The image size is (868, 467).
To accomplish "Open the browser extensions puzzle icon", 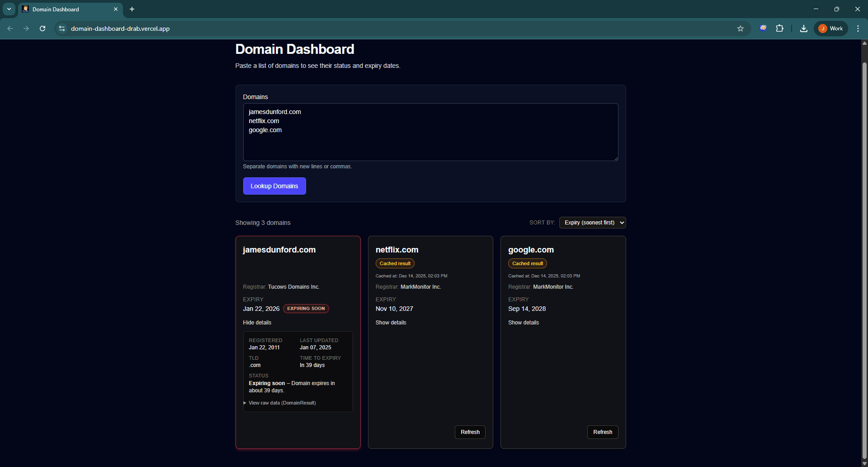I will 780,29.
